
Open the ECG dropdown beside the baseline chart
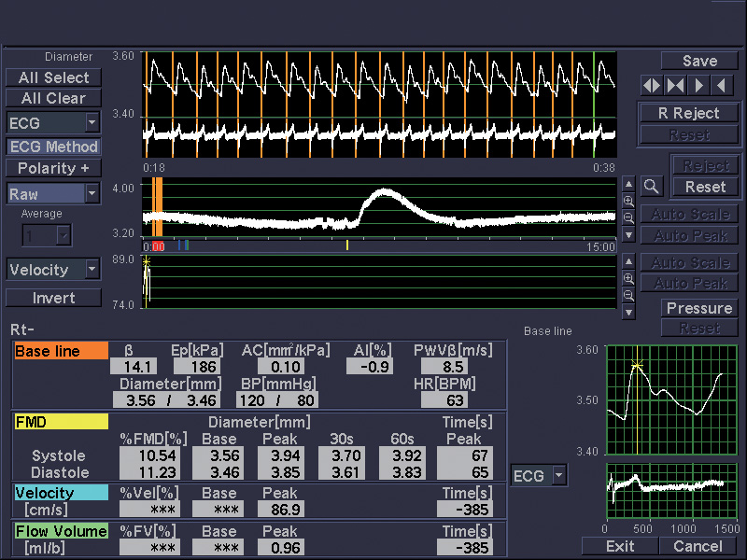point(558,476)
